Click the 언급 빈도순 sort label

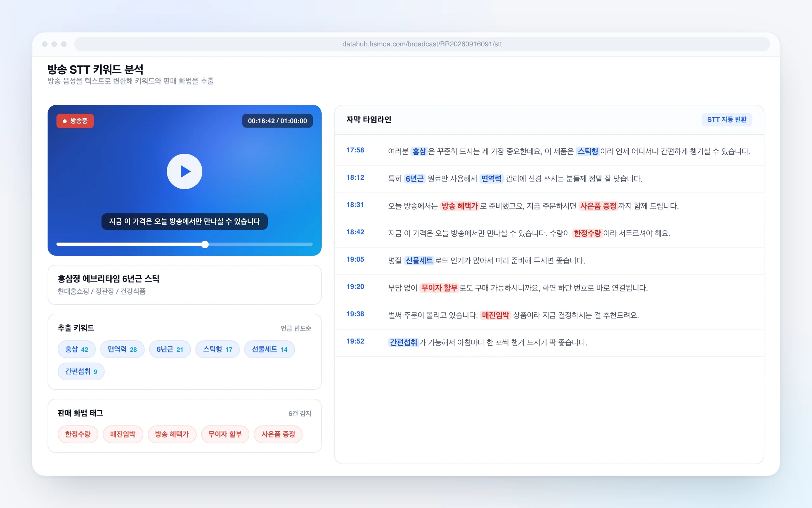296,328
